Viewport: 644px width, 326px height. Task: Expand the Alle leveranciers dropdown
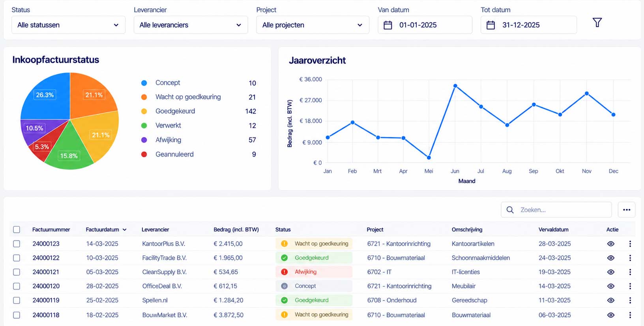[191, 25]
